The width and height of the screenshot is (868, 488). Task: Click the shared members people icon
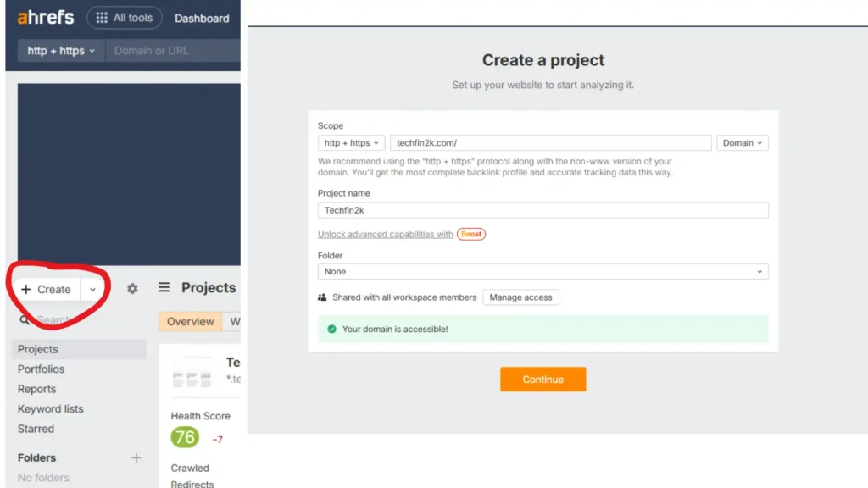point(322,297)
